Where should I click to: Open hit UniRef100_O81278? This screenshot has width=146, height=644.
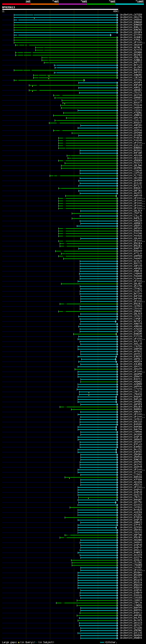tap(131, 17)
